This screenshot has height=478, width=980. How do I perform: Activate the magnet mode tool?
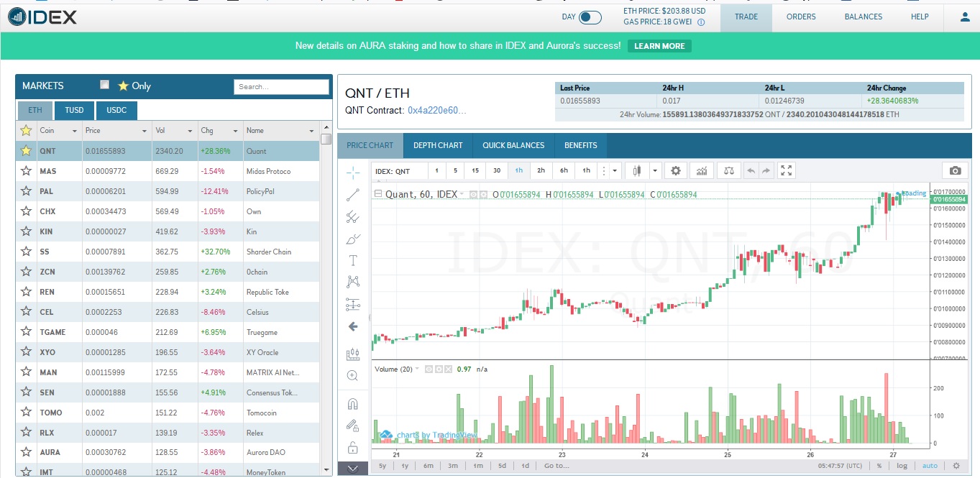[x=352, y=403]
